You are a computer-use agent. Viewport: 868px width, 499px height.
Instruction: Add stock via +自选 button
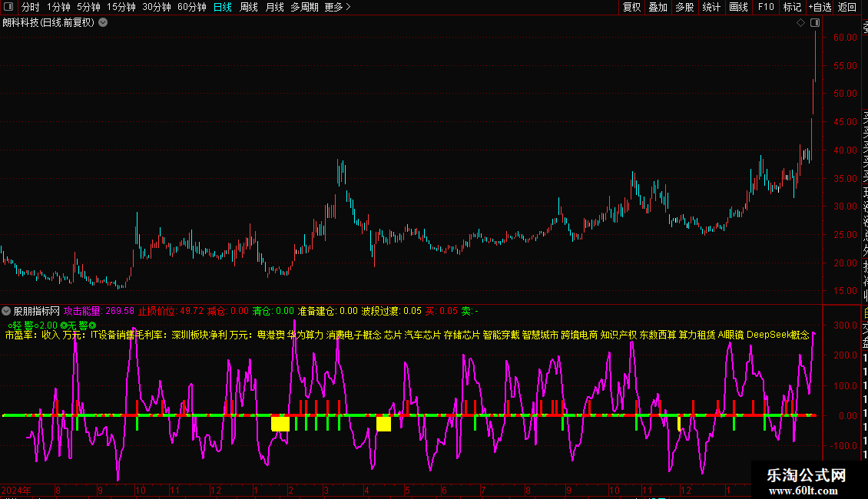click(820, 7)
